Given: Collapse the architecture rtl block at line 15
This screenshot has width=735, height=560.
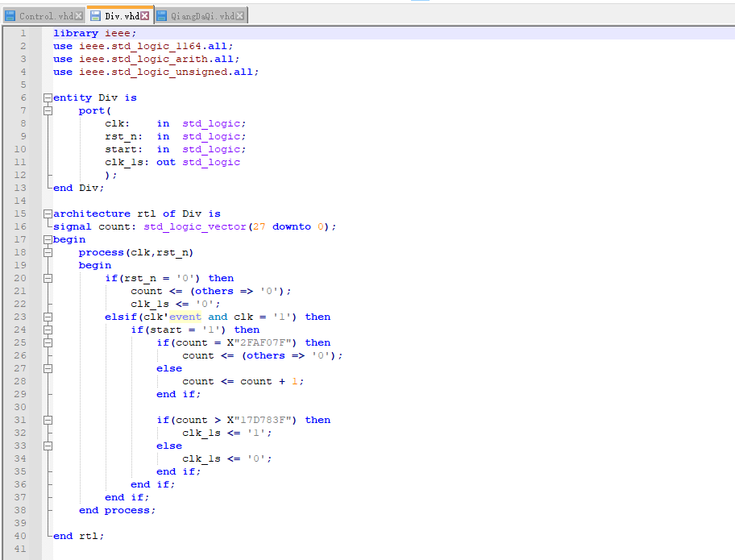Looking at the screenshot, I should click(x=48, y=214).
